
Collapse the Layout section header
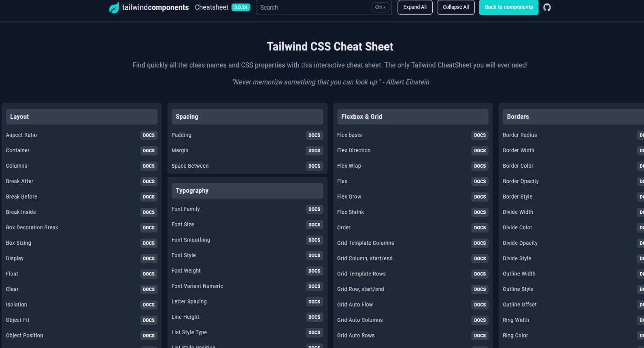(81, 117)
